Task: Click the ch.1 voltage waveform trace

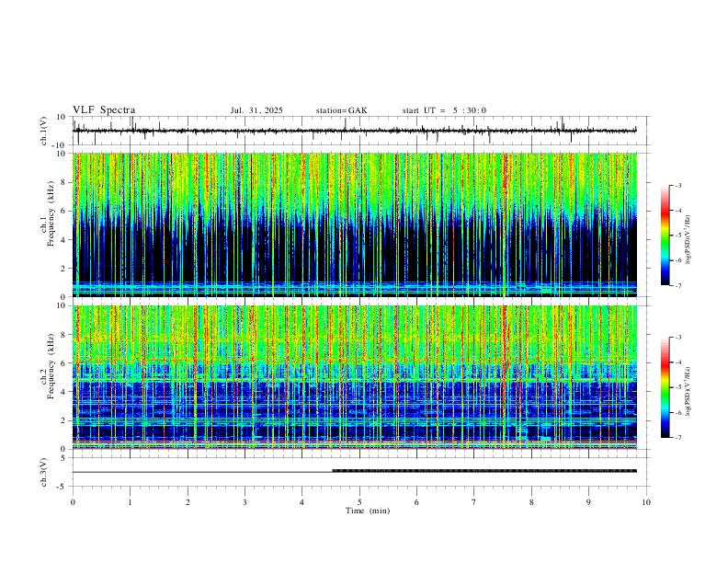Action: click(354, 131)
